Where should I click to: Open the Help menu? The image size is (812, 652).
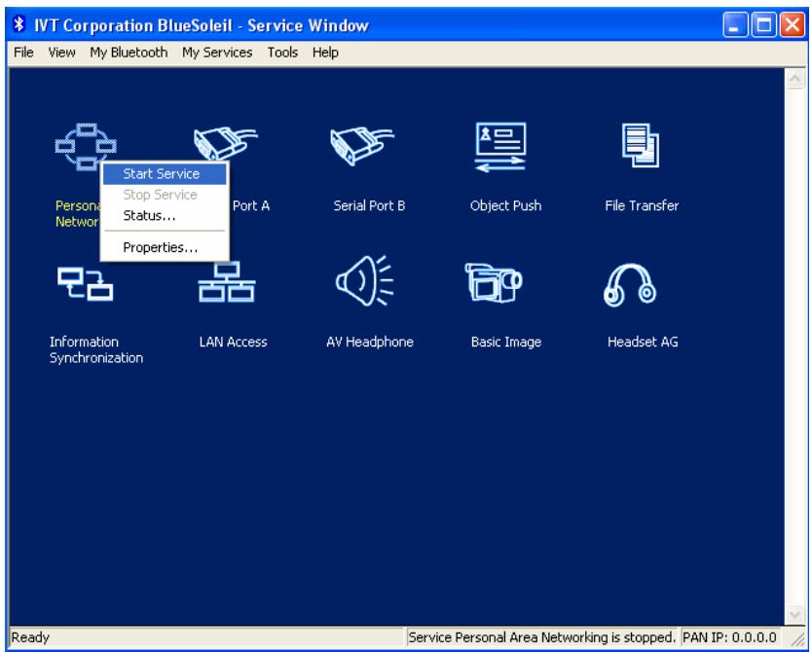pyautogui.click(x=325, y=53)
